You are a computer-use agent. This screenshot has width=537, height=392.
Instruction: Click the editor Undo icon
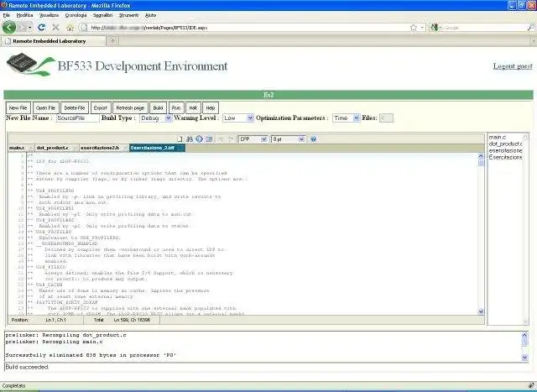(221, 139)
